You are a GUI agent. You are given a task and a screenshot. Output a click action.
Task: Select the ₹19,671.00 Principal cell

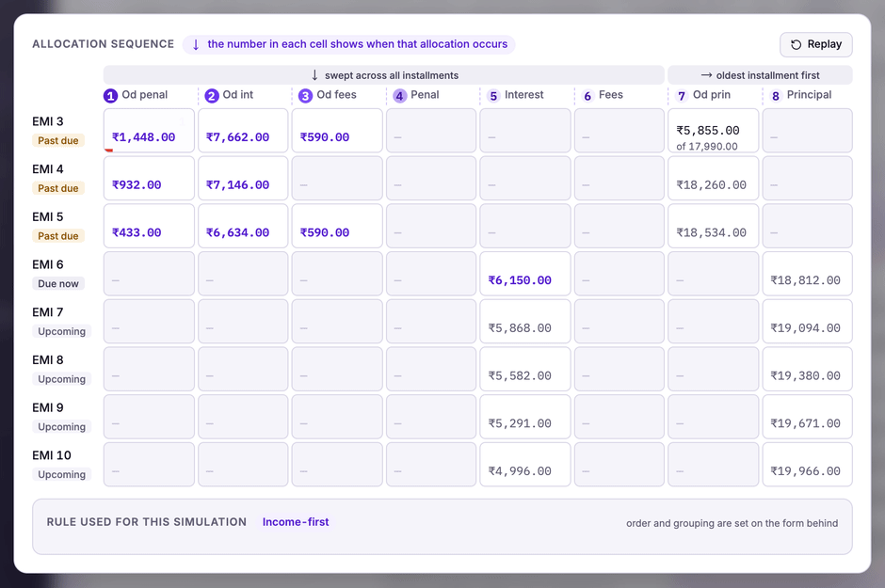point(808,417)
